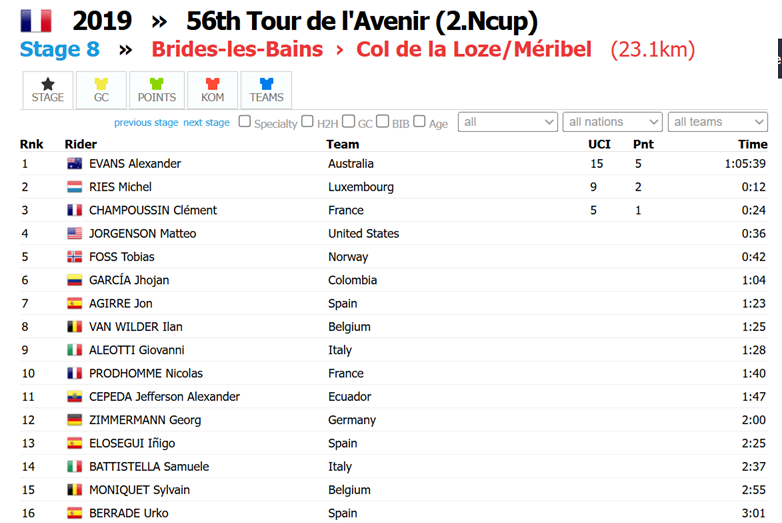
Task: Click the Norwegian flag beside FOSS Tobias
Action: [74, 257]
